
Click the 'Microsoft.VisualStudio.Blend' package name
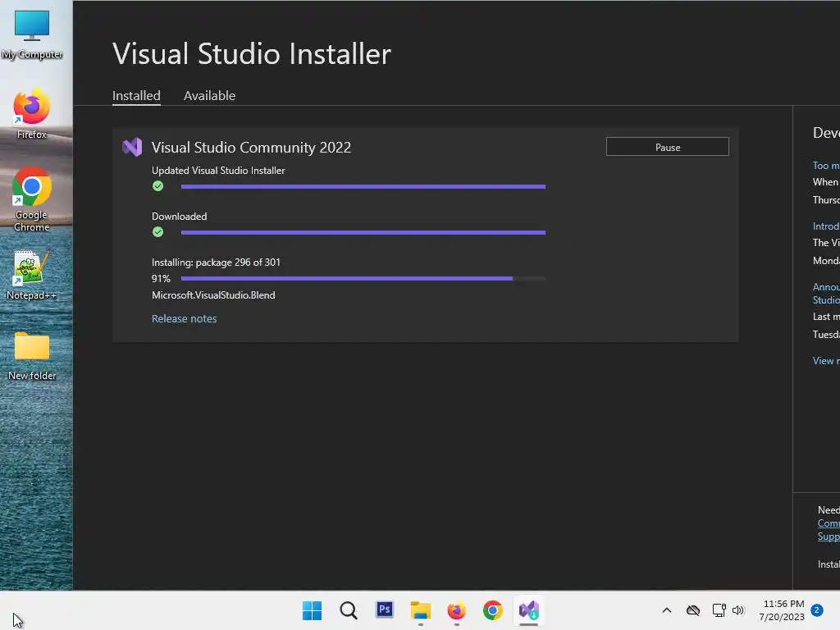(x=213, y=295)
